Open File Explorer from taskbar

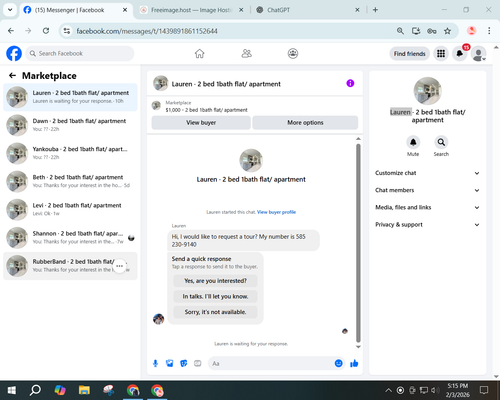tap(84, 390)
